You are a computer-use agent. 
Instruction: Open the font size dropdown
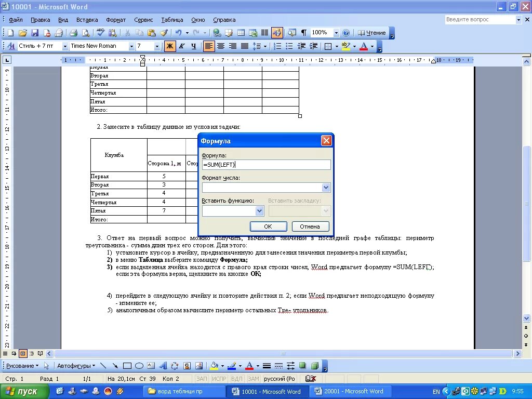[x=157, y=46]
